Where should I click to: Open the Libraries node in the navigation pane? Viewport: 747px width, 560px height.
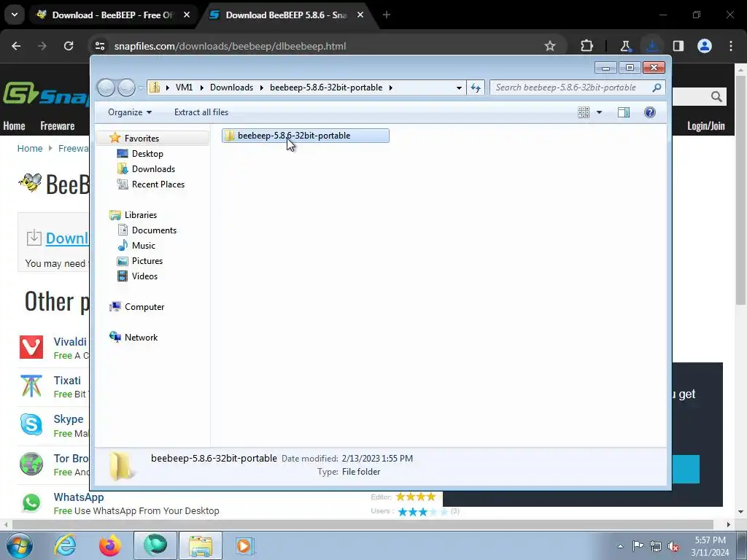[x=141, y=215]
